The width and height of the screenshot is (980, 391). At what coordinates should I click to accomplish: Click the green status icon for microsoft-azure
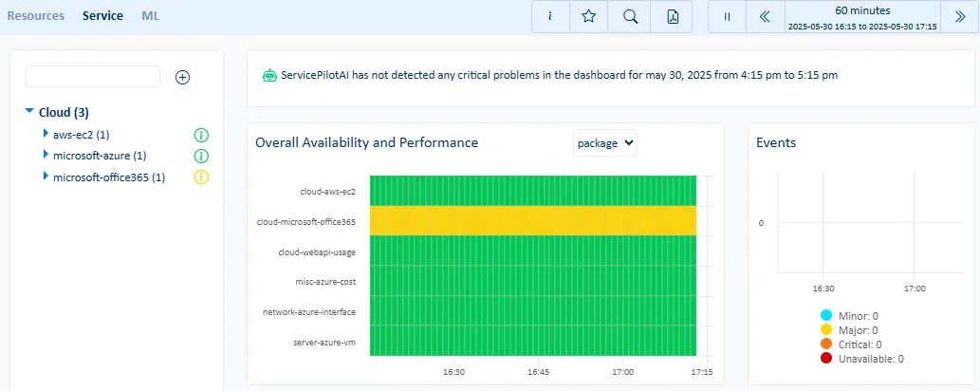pyautogui.click(x=201, y=156)
